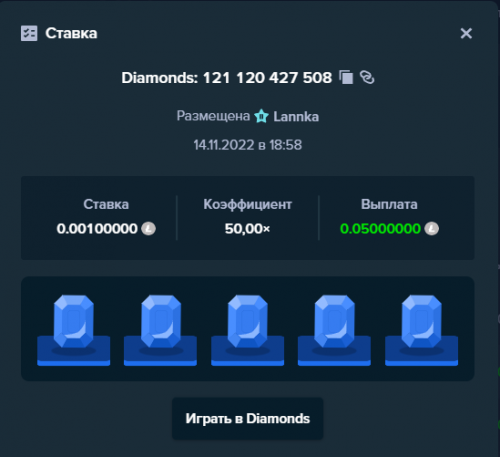Click the second blue diamond
The width and height of the screenshot is (500, 457).
point(161,321)
